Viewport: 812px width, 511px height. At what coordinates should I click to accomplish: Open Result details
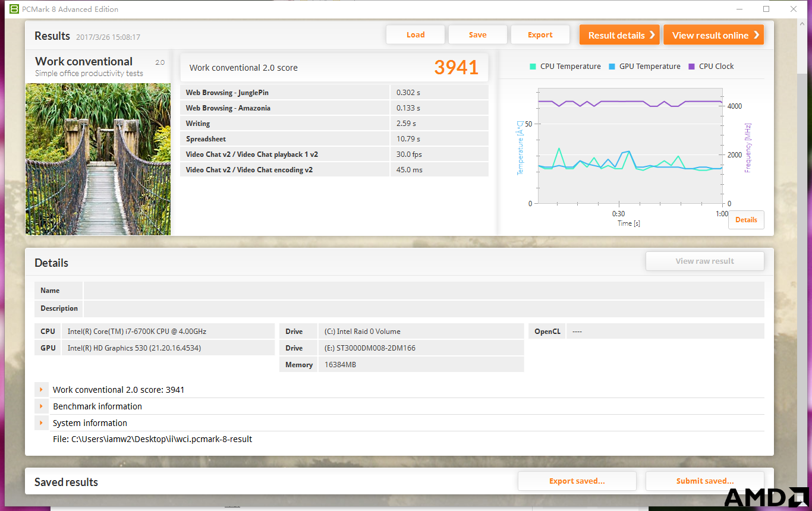(x=621, y=35)
